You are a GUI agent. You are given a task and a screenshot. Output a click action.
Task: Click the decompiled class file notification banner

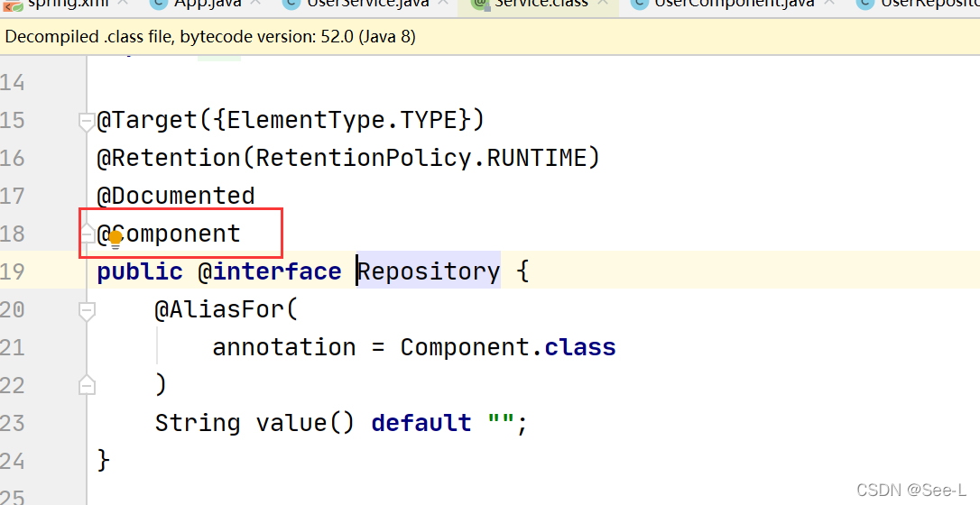(490, 37)
